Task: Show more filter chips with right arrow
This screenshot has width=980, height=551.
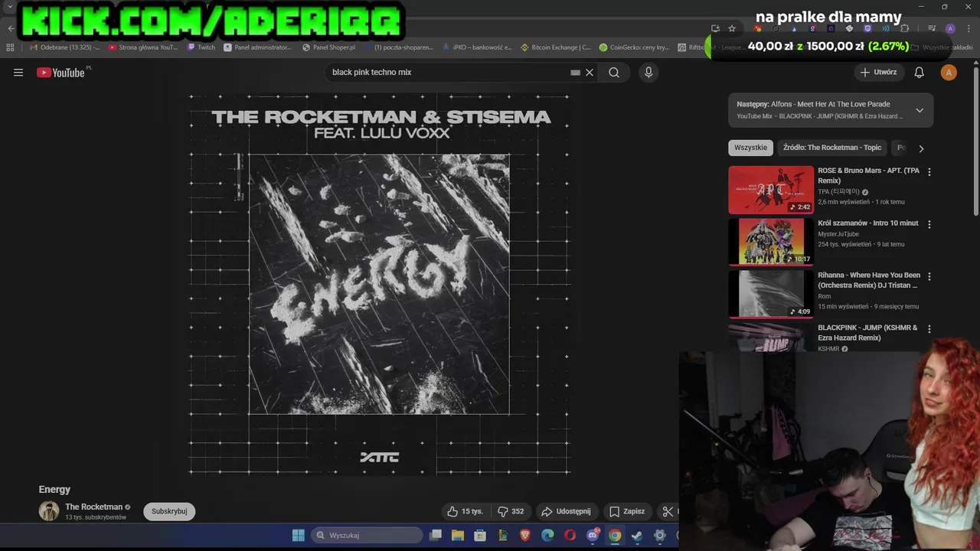Action: click(921, 148)
